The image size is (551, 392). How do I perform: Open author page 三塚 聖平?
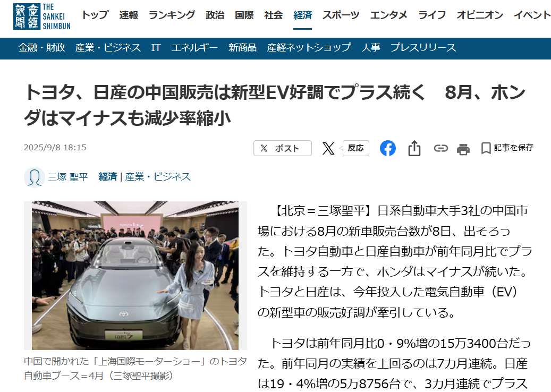67,177
